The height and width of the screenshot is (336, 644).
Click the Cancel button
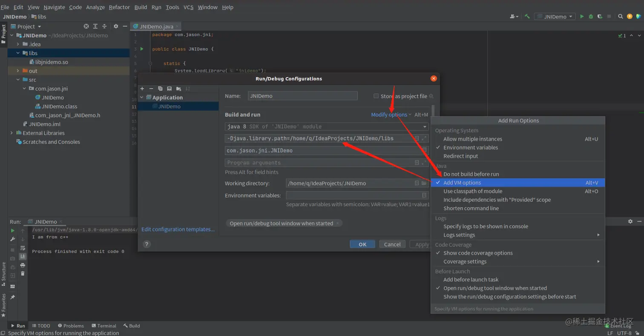click(392, 244)
